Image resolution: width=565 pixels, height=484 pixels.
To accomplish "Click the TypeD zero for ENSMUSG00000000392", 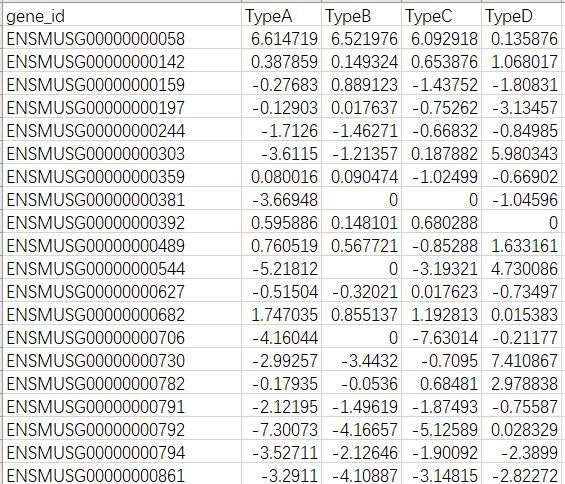I will point(521,222).
